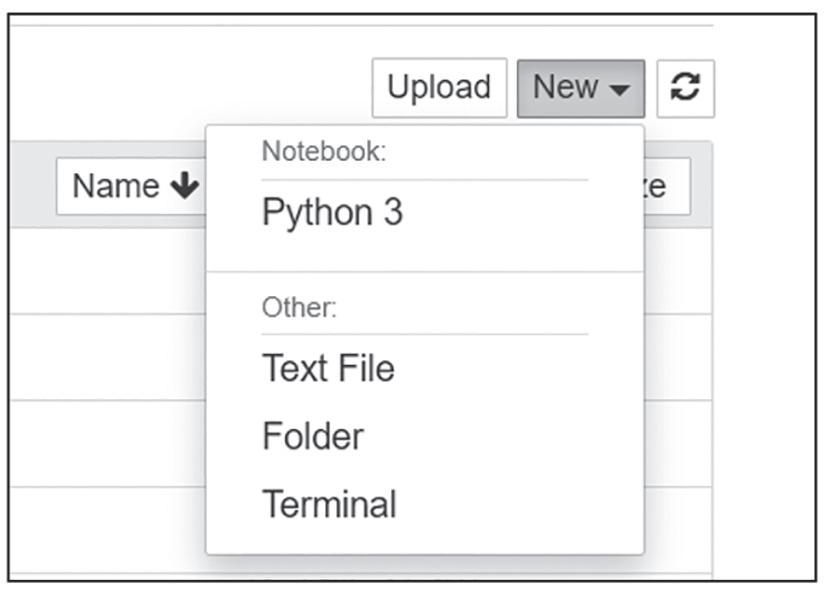The width and height of the screenshot is (827, 591).
Task: Click the refresh file list icon
Action: (x=685, y=88)
